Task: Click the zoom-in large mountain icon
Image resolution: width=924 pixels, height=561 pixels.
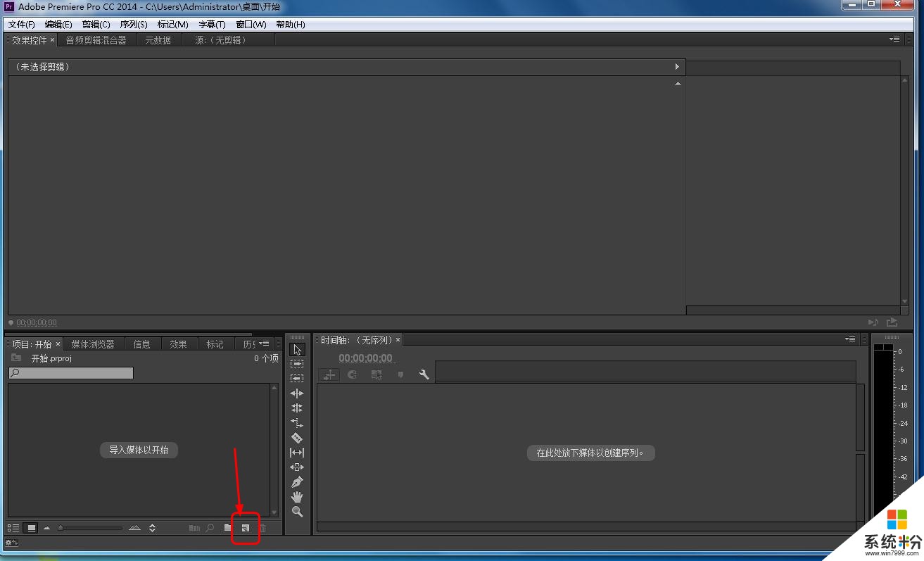Action: pos(134,528)
